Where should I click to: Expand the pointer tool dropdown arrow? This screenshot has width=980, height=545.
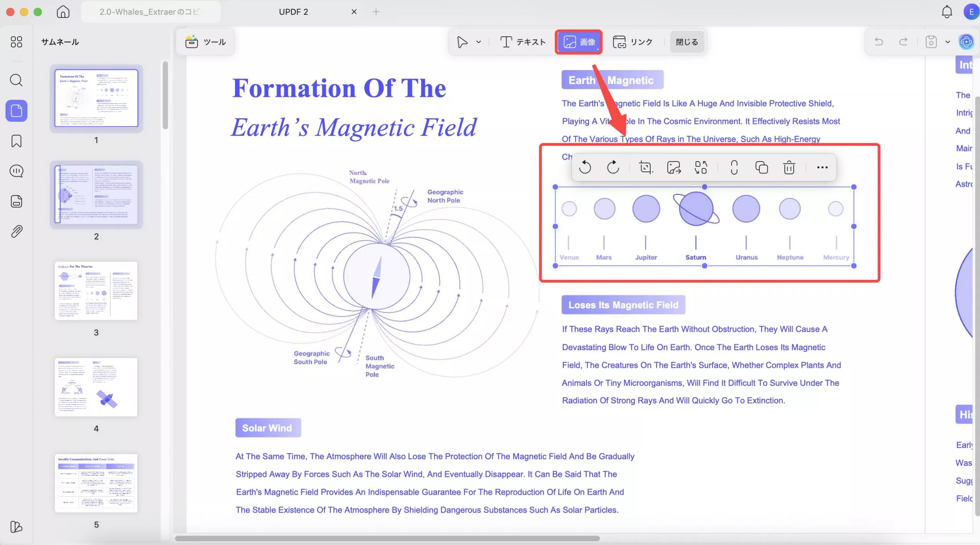coord(479,42)
